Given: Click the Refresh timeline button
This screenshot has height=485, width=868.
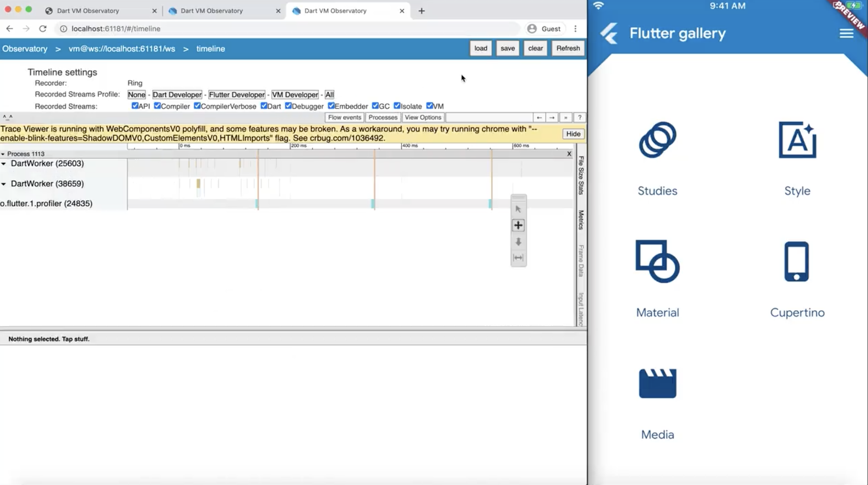Looking at the screenshot, I should (x=568, y=48).
